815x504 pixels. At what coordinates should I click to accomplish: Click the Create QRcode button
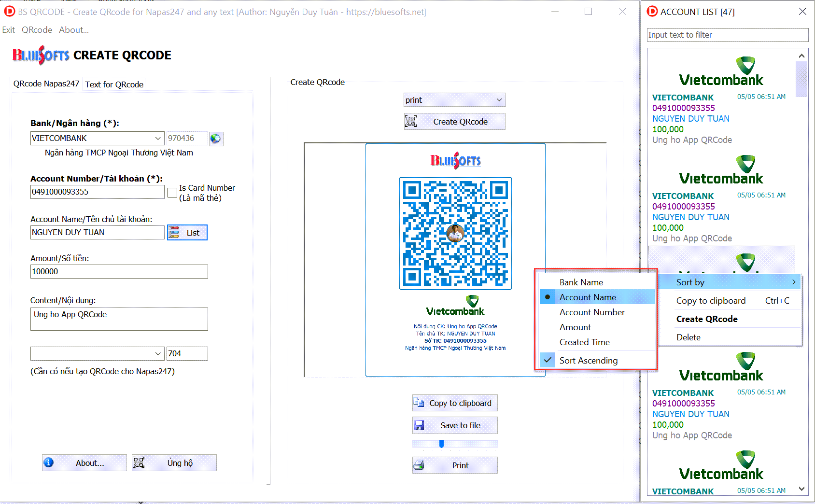point(455,122)
